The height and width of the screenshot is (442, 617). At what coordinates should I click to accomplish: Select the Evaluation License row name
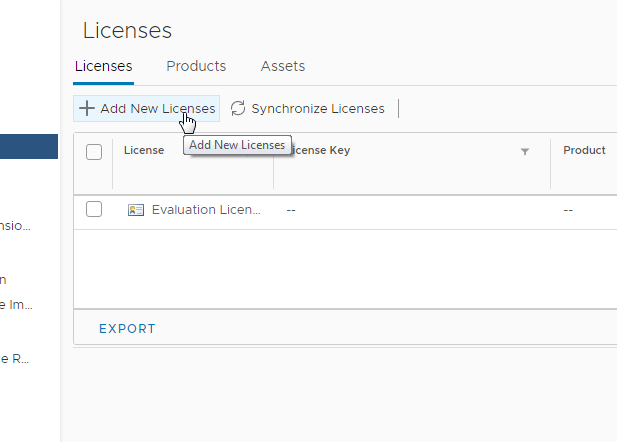[x=206, y=210]
